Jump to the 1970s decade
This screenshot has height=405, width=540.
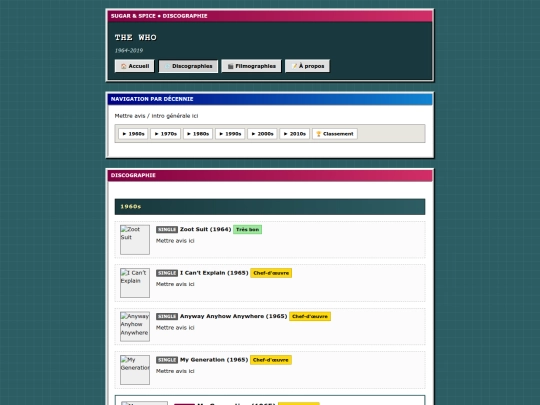[x=165, y=134]
